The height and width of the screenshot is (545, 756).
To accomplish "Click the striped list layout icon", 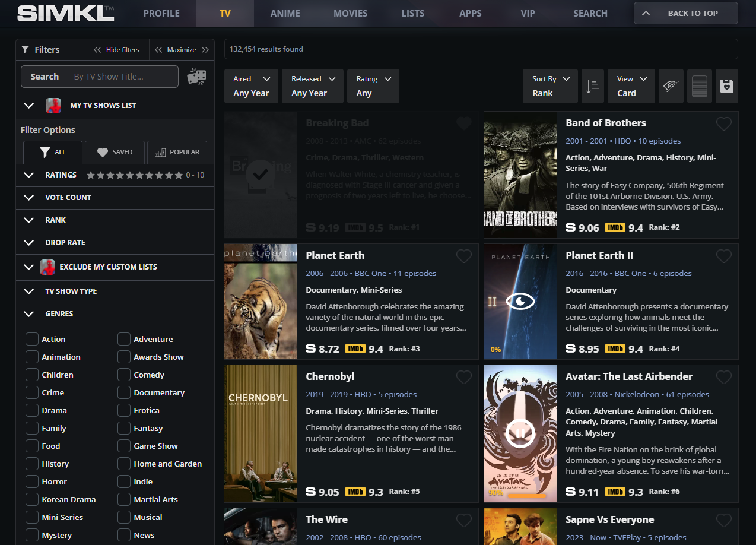I will (700, 86).
